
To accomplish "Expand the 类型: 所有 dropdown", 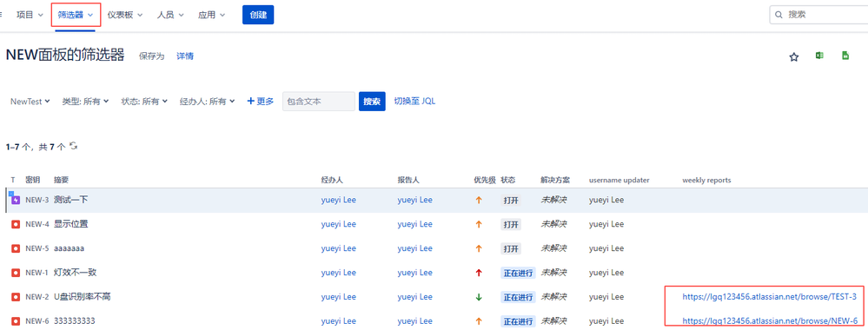I will pos(85,102).
